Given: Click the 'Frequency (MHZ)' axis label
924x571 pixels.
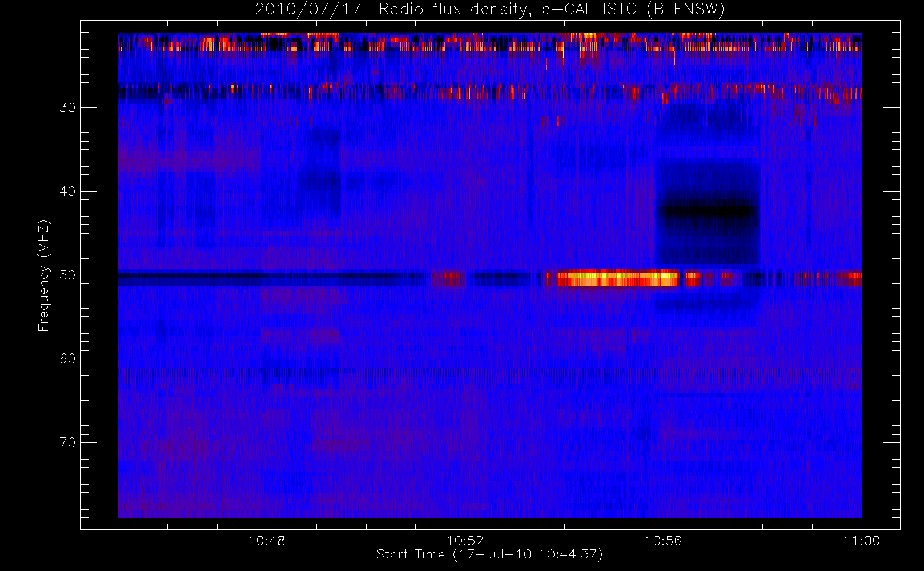Looking at the screenshot, I should pyautogui.click(x=43, y=275).
